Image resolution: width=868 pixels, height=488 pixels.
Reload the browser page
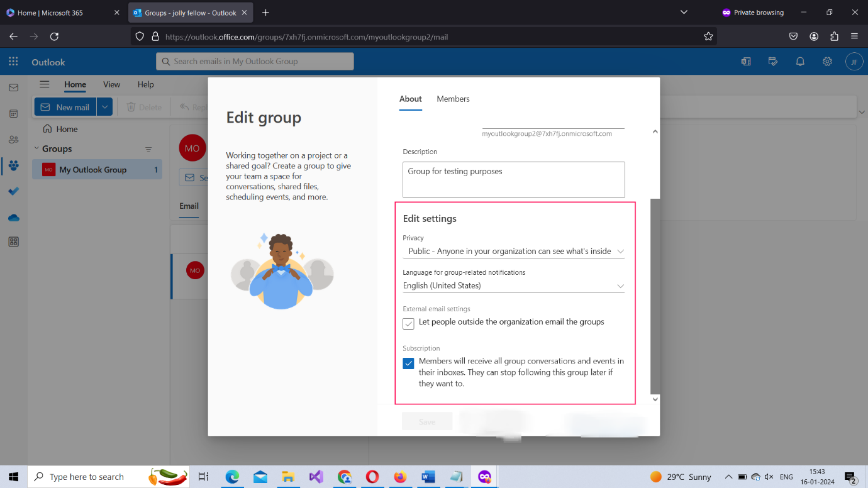pyautogui.click(x=54, y=36)
